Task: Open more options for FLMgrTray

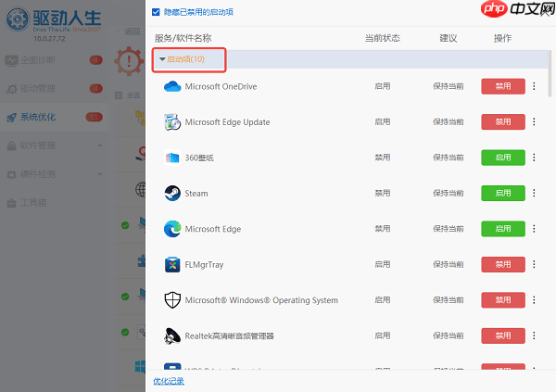Action: tap(534, 264)
